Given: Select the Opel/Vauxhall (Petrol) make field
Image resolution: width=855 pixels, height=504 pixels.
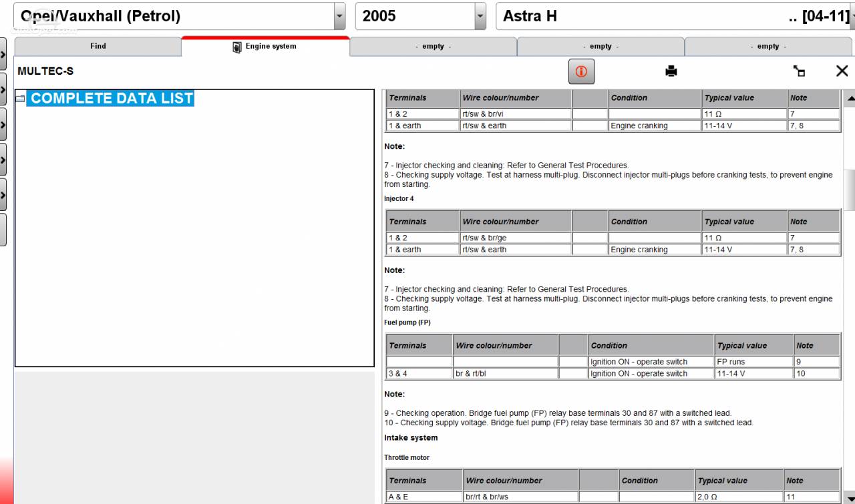Looking at the screenshot, I should [174, 16].
